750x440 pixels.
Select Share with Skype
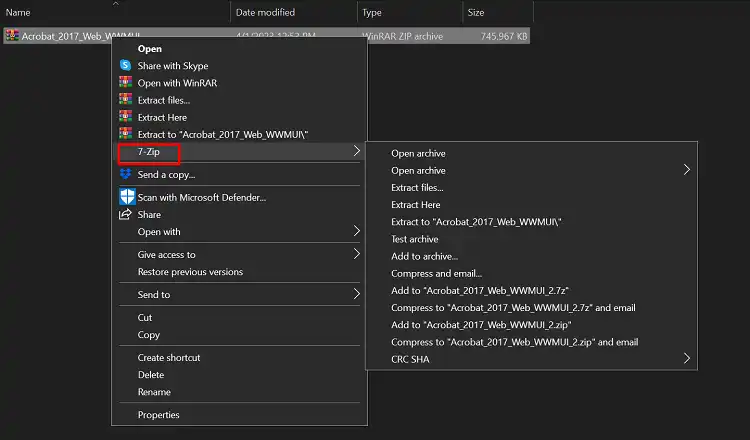click(x=173, y=66)
